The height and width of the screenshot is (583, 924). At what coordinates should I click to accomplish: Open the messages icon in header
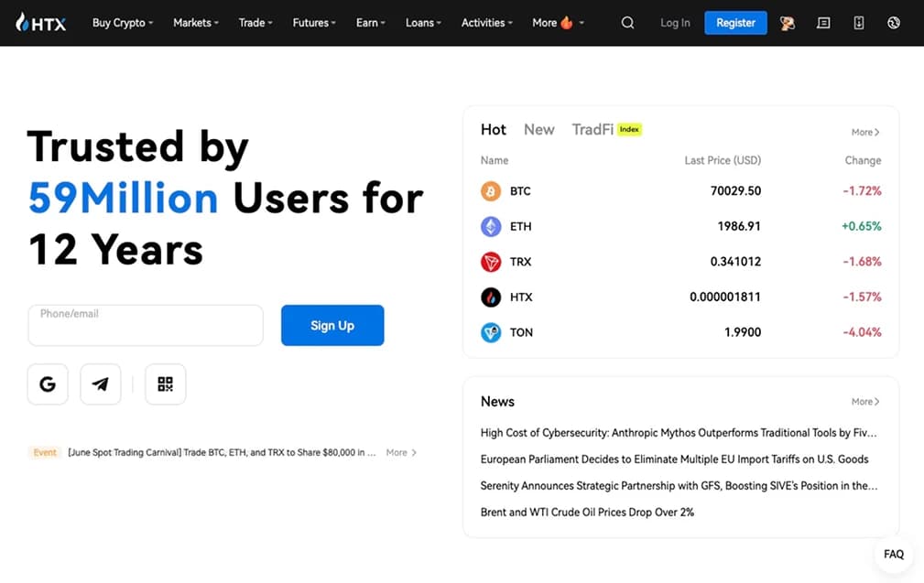pos(823,23)
